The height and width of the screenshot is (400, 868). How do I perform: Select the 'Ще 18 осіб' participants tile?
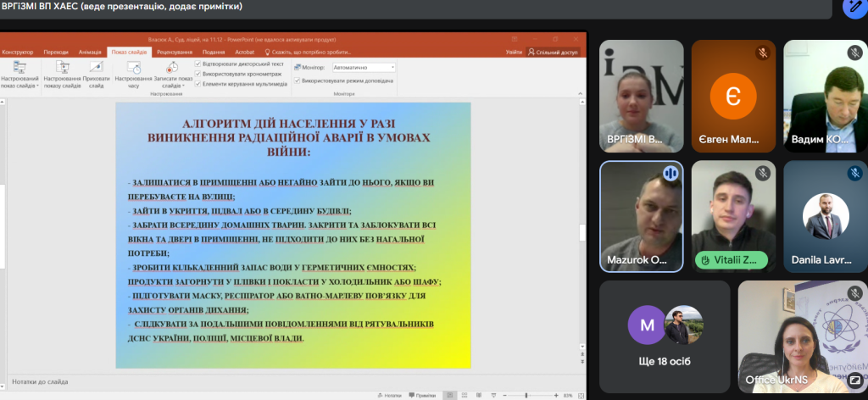(x=664, y=335)
